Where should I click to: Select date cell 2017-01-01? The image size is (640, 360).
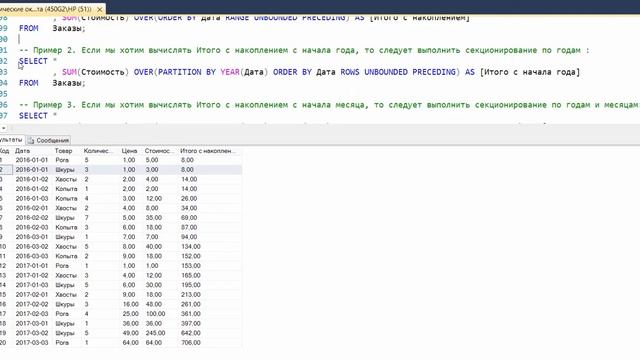click(x=32, y=266)
